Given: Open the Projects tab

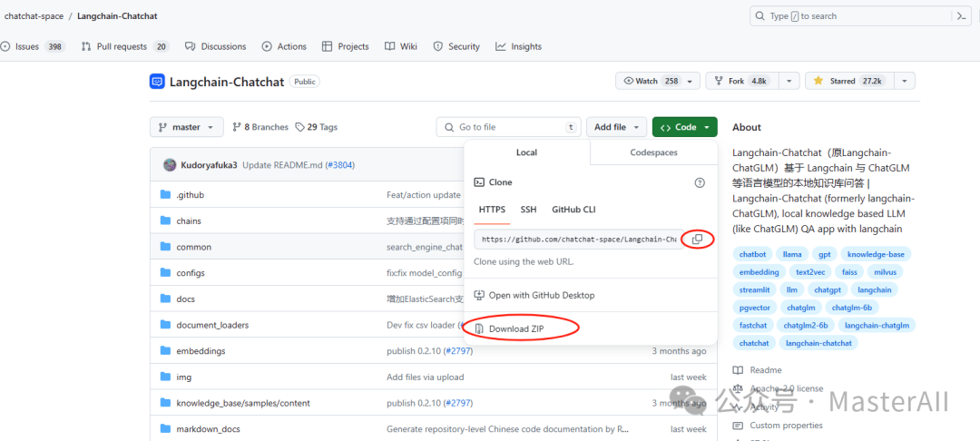Looking at the screenshot, I should click(346, 46).
